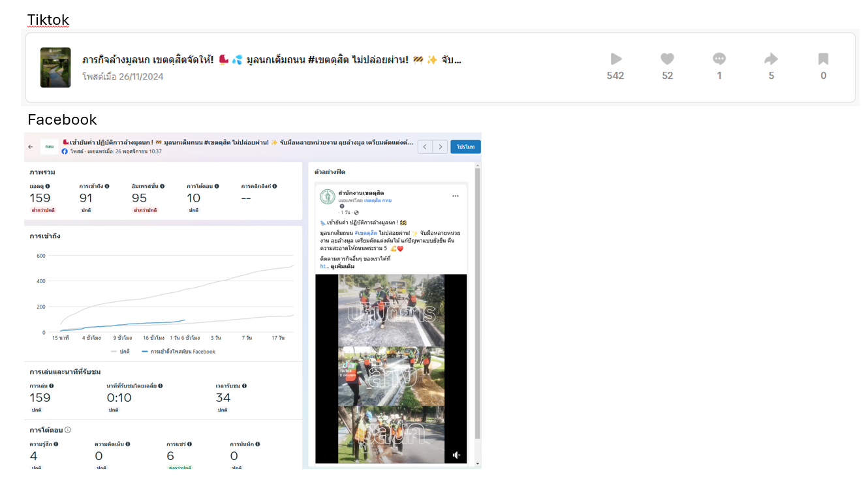Viewport: 868px width, 488px height.
Task: Click the globe privacy icon on the post
Action: 356,213
